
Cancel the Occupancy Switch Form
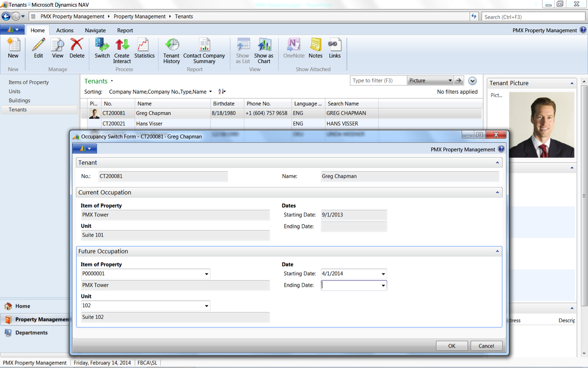486,346
